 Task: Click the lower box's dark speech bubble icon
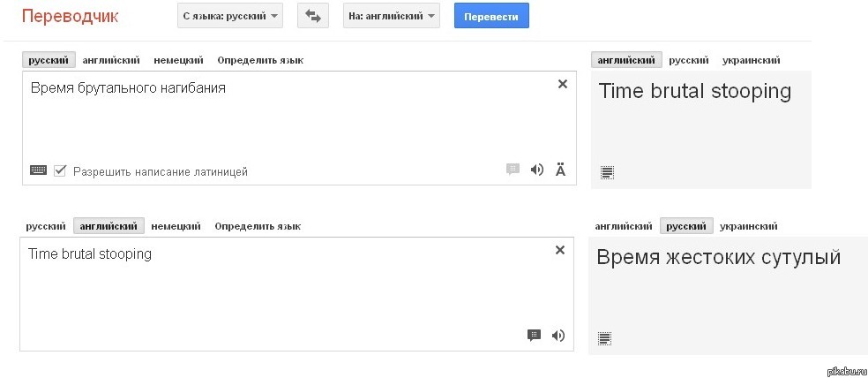tap(535, 335)
